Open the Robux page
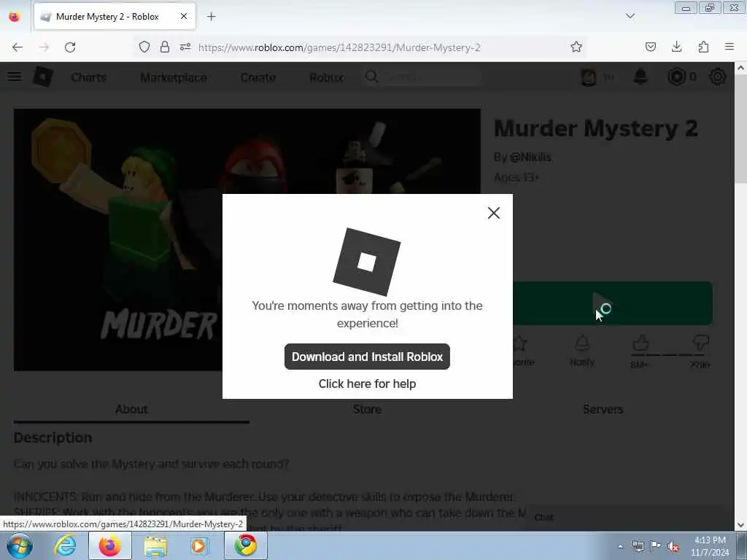The height and width of the screenshot is (560, 747). tap(326, 77)
